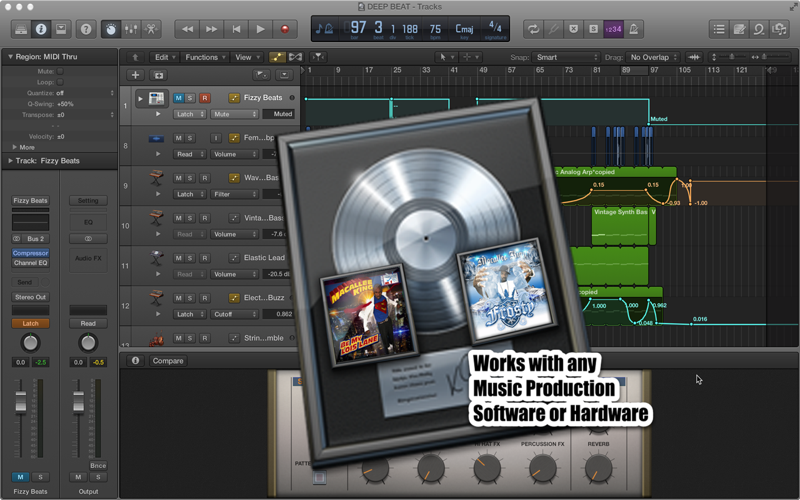This screenshot has width=800, height=500.
Task: Open the List Editors icon
Action: tap(719, 29)
